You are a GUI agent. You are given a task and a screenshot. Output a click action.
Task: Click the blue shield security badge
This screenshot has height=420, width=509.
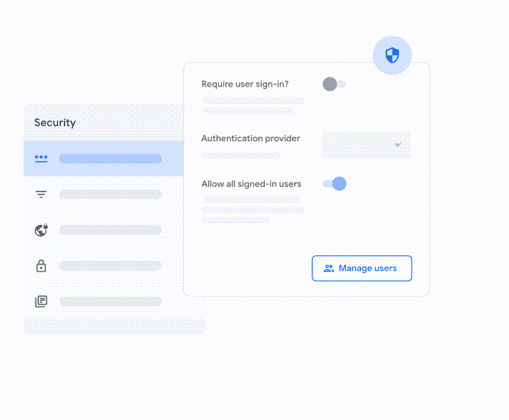coord(392,55)
